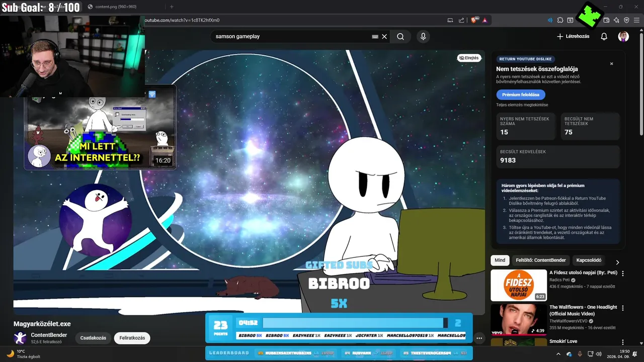Open the Wallflowers One Headlight thumbnail

pos(518,319)
